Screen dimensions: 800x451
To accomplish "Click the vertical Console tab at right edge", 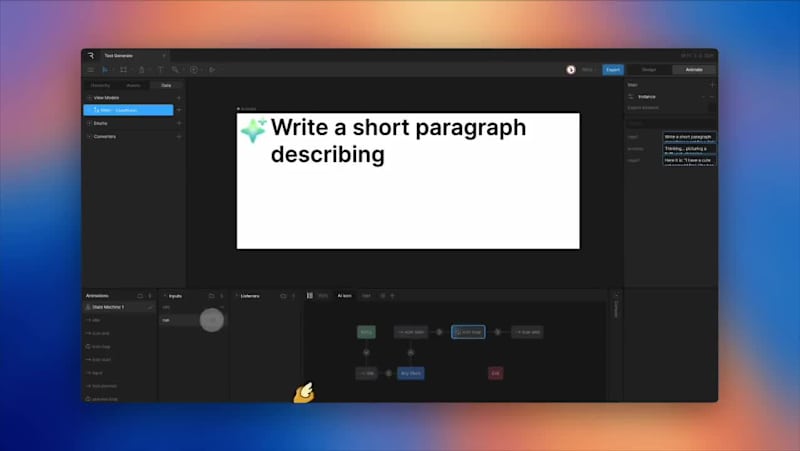I will [616, 308].
